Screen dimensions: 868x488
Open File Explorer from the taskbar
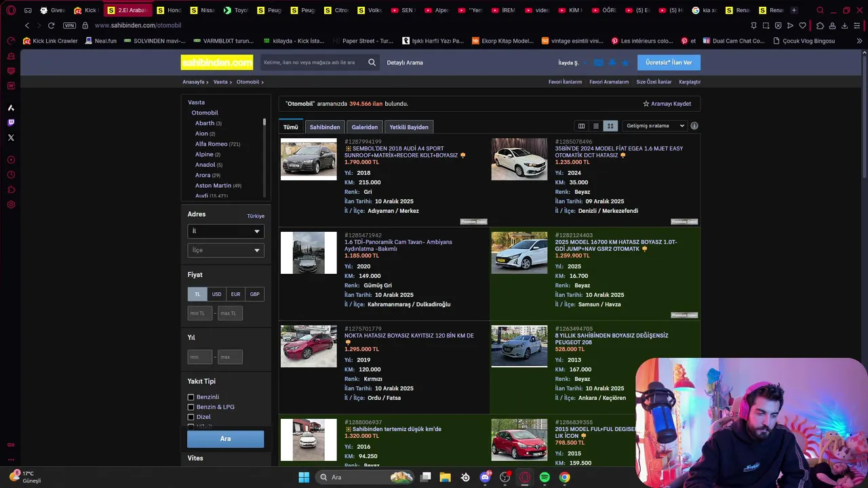click(x=446, y=477)
